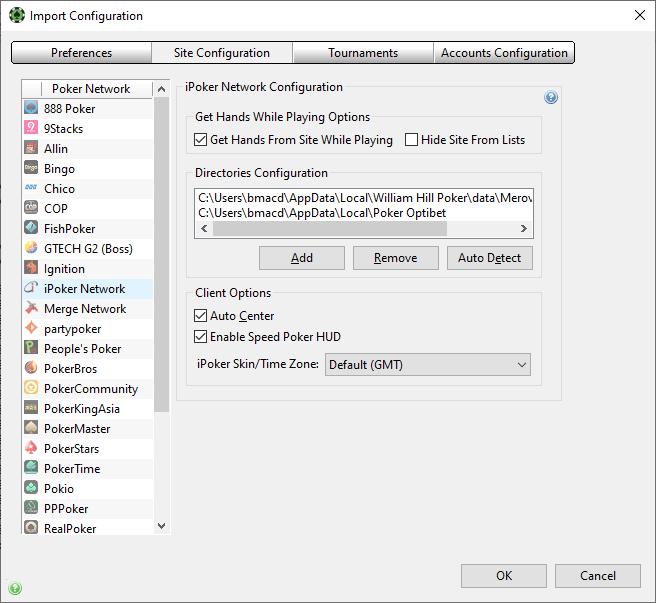Select GTECH G2 (Boss) in the list
The width and height of the screenshot is (656, 603).
click(88, 249)
